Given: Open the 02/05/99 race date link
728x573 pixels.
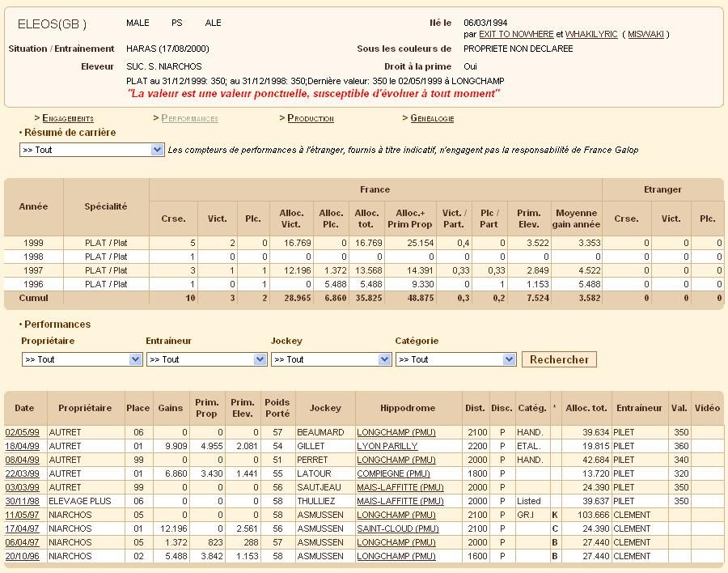Looking at the screenshot, I should (x=21, y=432).
